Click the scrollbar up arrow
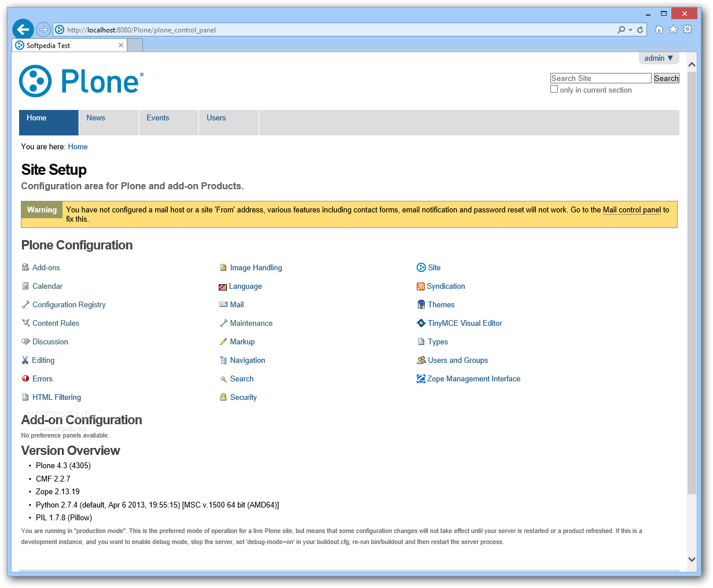This screenshot has height=588, width=713. coord(692,64)
